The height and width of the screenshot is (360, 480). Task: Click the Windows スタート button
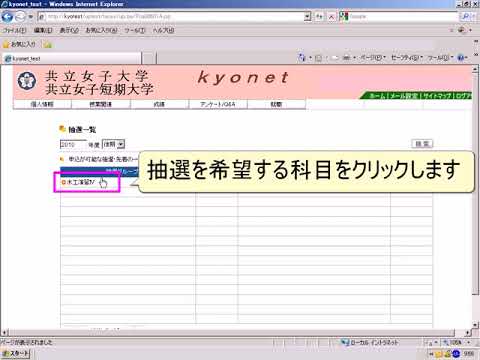pyautogui.click(x=16, y=353)
